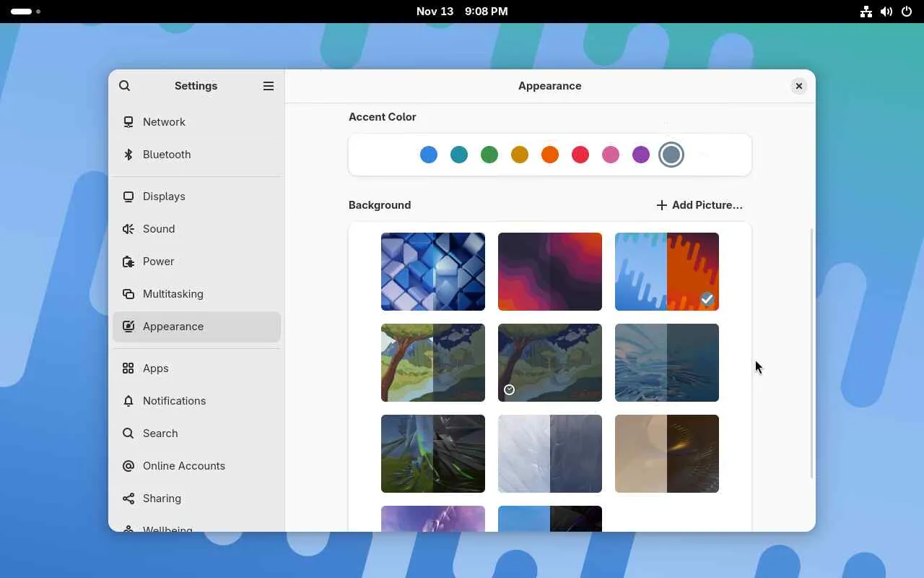Image resolution: width=924 pixels, height=578 pixels.
Task: Select the Appearance sidebar entry
Action: coord(197,327)
